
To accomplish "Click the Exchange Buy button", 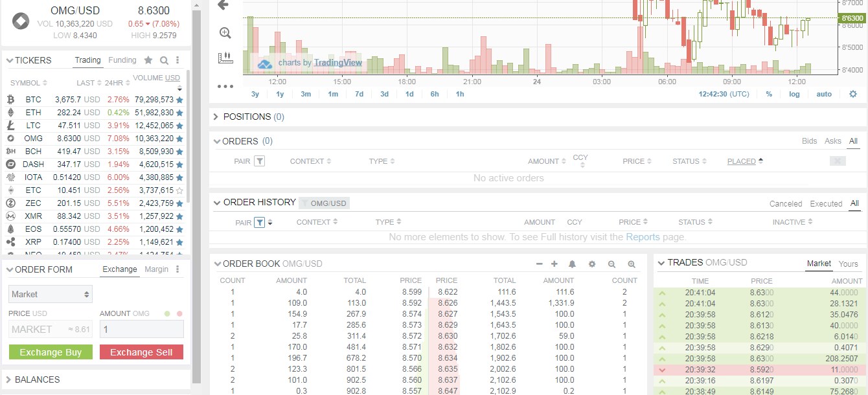I will click(x=50, y=352).
